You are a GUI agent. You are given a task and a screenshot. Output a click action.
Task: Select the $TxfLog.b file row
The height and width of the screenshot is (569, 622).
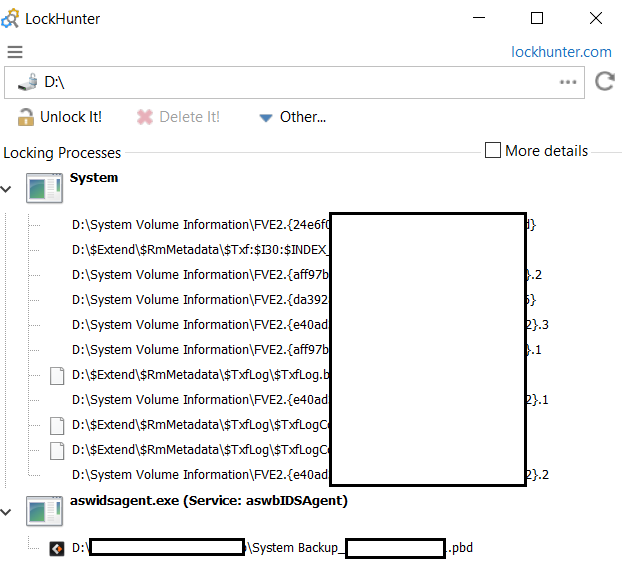point(200,375)
